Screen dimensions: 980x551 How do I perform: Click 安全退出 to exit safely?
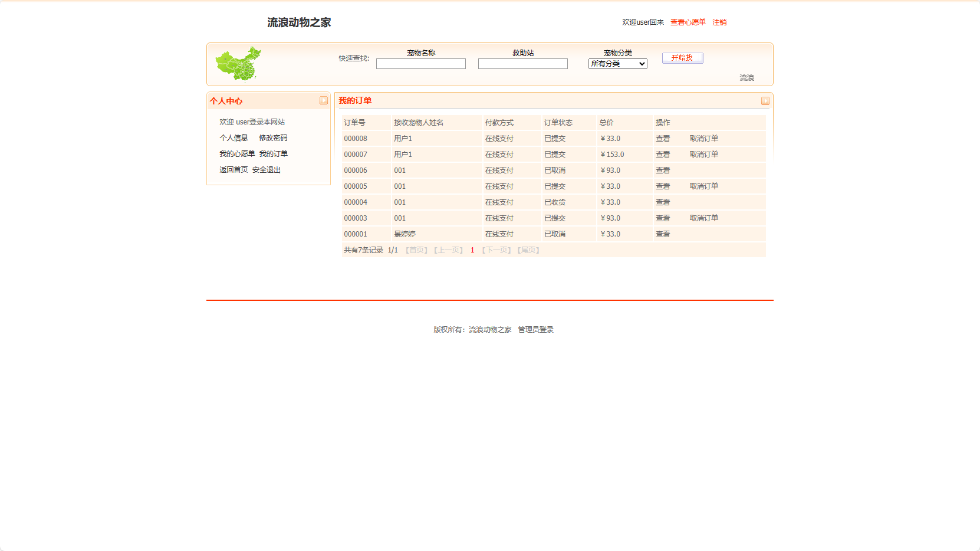tap(265, 169)
